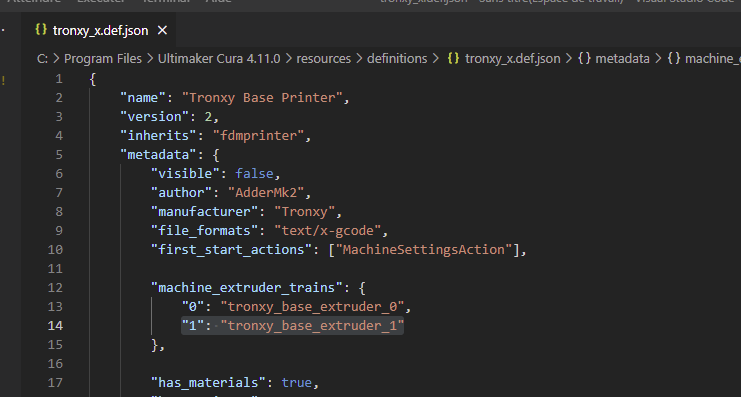Image resolution: width=741 pixels, height=397 pixels.
Task: Click the resources breadcrumb
Action: pyautogui.click(x=324, y=59)
